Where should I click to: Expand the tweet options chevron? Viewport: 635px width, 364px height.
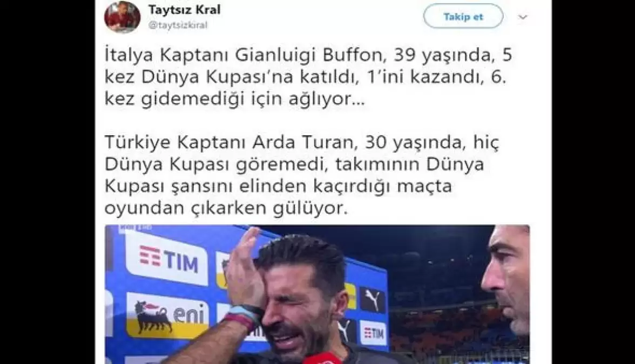(x=523, y=17)
